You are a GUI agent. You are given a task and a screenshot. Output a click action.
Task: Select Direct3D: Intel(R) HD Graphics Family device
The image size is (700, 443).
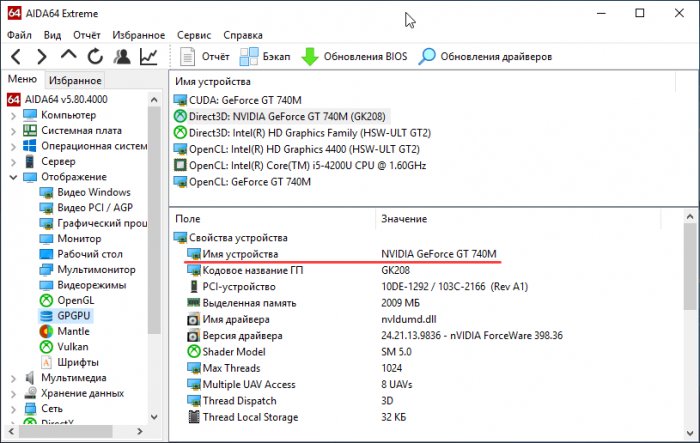tap(302, 133)
